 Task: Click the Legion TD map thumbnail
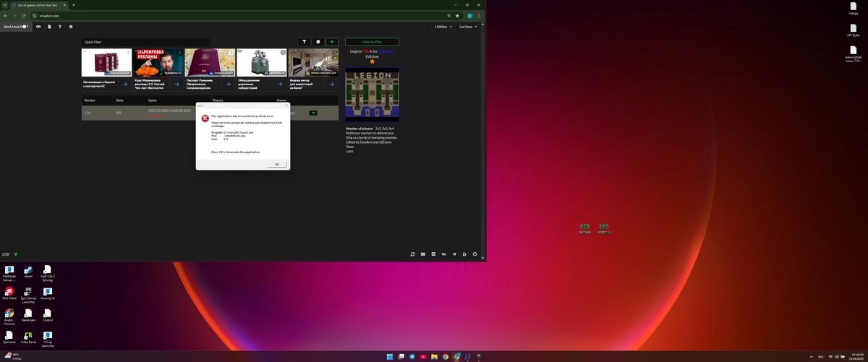(x=372, y=95)
